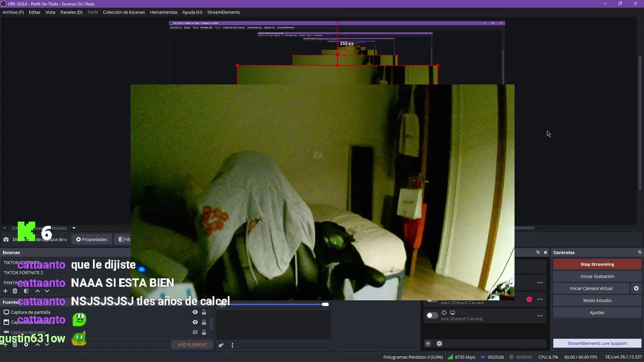Open the Colección de Escenas menu
Image resolution: width=644 pixels, height=362 pixels.
(124, 12)
